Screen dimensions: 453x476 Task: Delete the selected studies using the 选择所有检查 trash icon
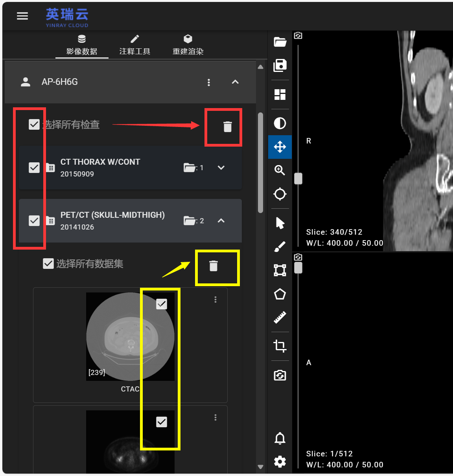[227, 127]
